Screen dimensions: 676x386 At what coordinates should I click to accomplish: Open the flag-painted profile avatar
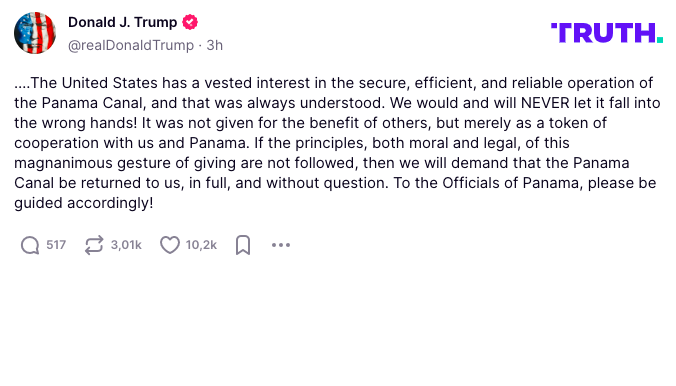[35, 33]
